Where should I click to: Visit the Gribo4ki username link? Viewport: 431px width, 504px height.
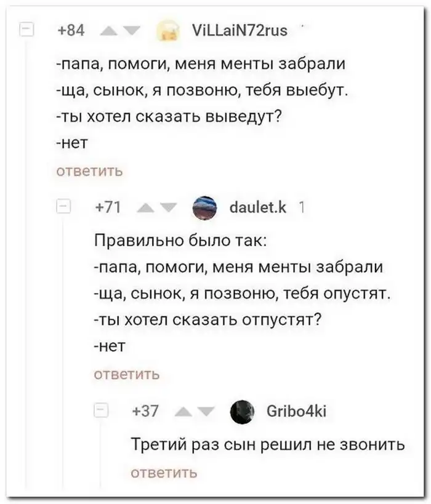(x=298, y=412)
